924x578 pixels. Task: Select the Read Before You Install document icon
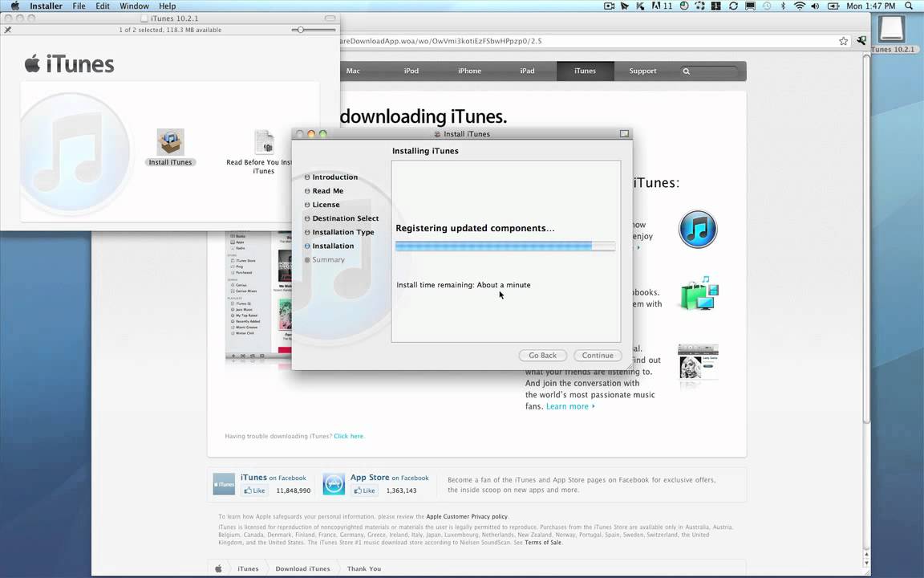264,142
